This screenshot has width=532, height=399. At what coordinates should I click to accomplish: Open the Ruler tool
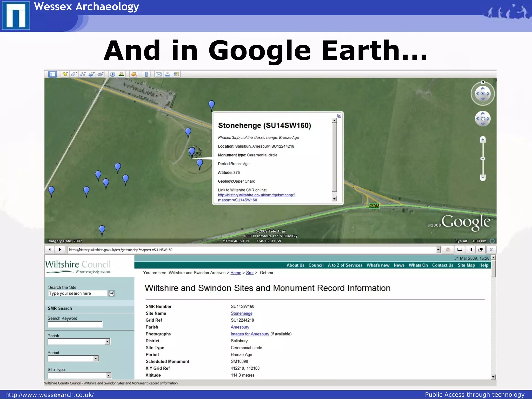tap(146, 74)
